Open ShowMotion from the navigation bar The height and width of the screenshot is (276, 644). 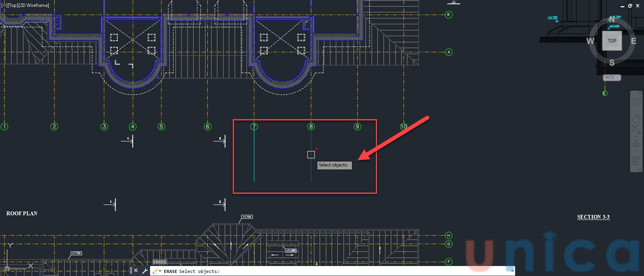[636, 159]
